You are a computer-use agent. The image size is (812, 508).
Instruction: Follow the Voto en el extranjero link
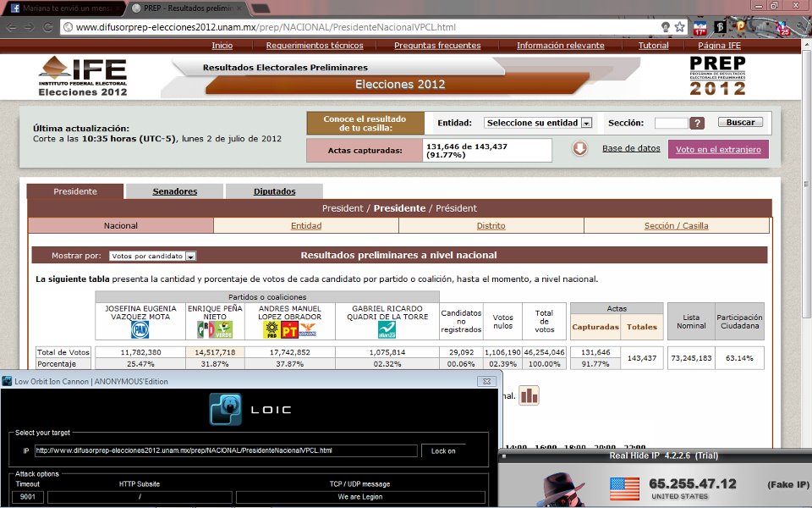click(x=718, y=150)
